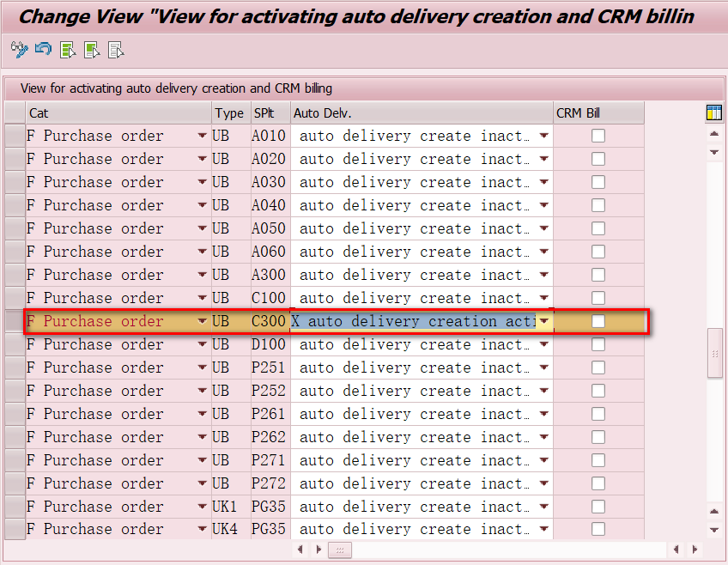Open Auto Delv. dropdown for UK4 PG35
Image resolution: width=728 pixels, height=565 pixels.
coord(544,529)
